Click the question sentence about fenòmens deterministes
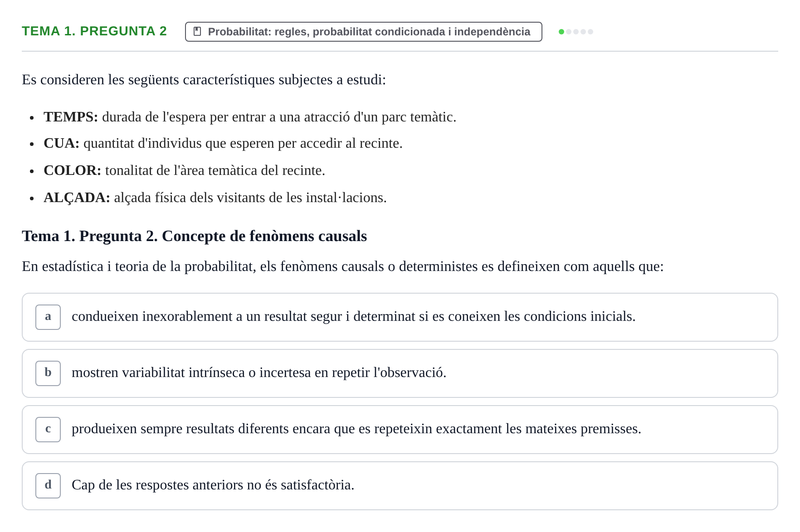 [343, 266]
